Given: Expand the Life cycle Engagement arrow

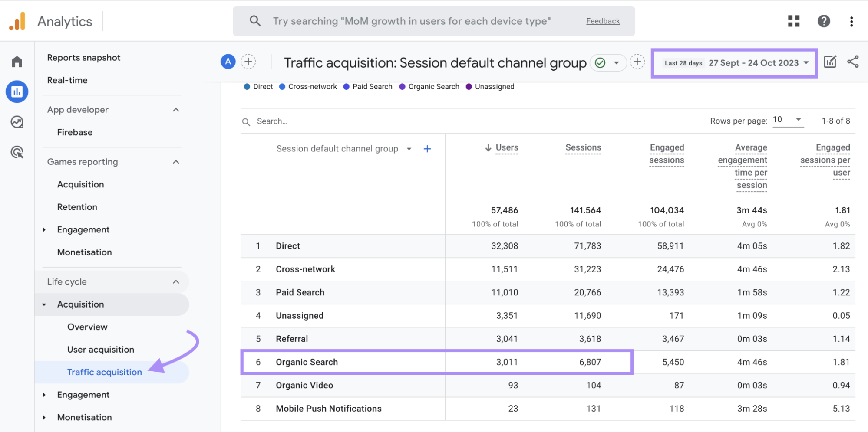Looking at the screenshot, I should [44, 395].
